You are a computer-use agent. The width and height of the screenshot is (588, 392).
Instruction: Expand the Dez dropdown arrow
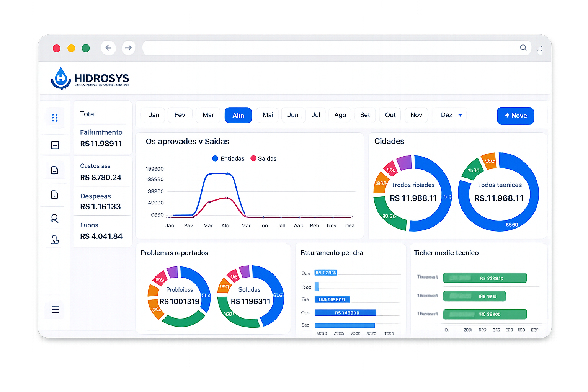(460, 115)
